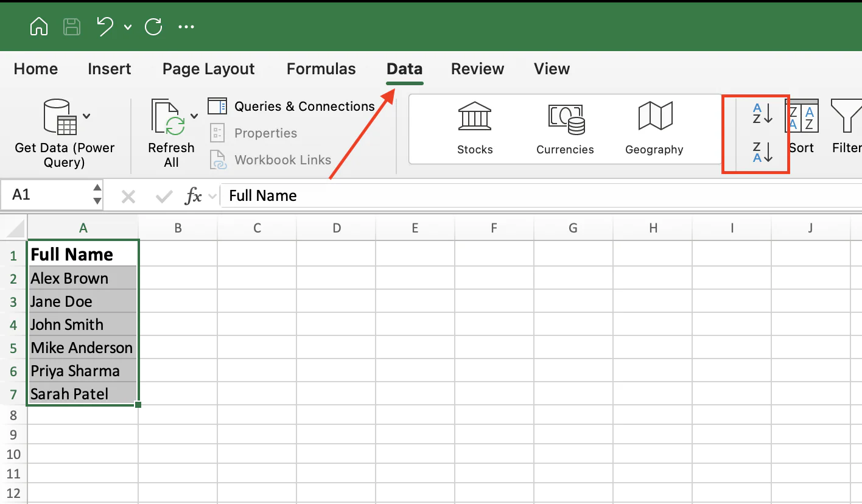Sort descending Z to A
The height and width of the screenshot is (504, 862).
[763, 152]
